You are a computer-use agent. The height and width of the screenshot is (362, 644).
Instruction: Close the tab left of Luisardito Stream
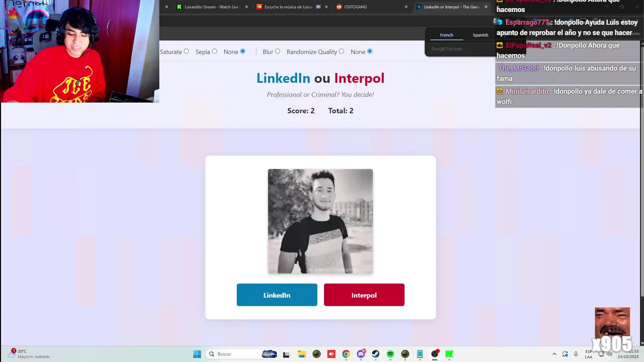167,7
